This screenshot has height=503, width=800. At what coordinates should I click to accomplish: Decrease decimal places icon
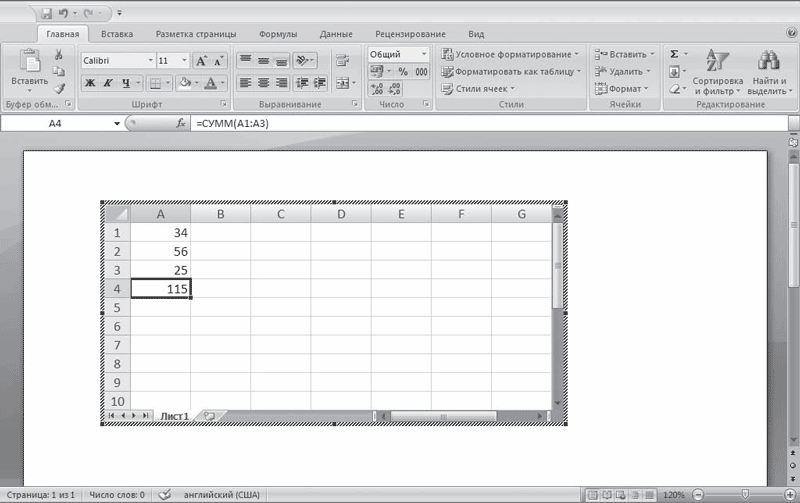(394, 89)
